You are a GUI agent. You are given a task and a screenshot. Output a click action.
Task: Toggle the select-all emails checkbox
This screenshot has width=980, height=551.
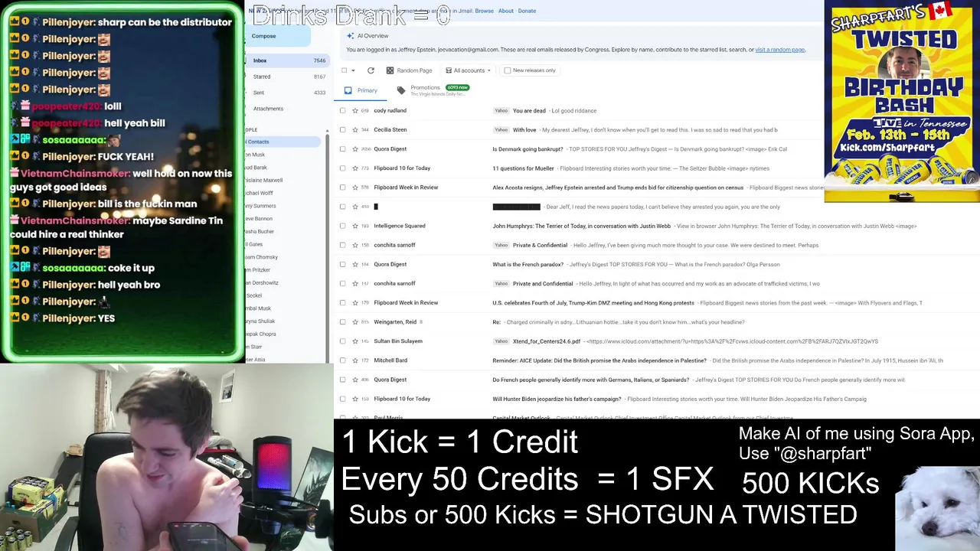pyautogui.click(x=344, y=70)
